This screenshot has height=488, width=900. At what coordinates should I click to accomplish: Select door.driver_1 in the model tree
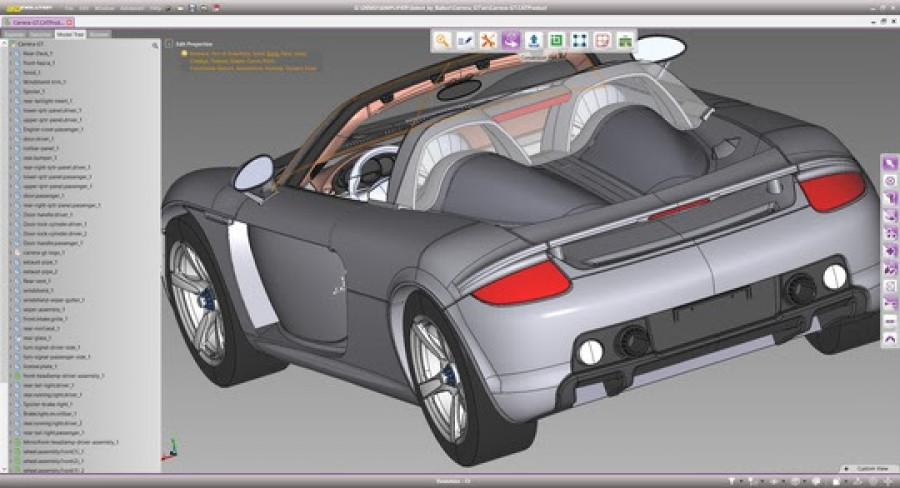click(x=38, y=139)
